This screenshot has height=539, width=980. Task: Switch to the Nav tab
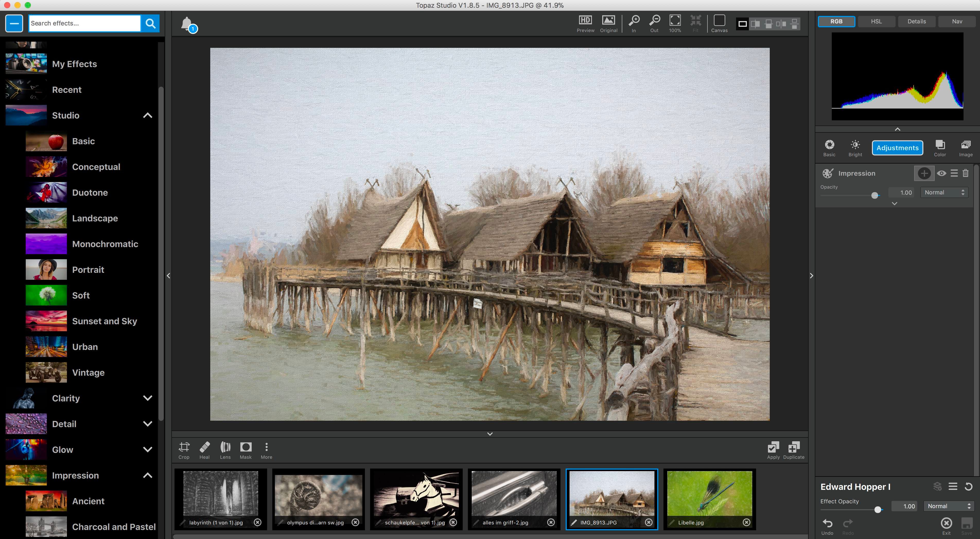pos(957,21)
